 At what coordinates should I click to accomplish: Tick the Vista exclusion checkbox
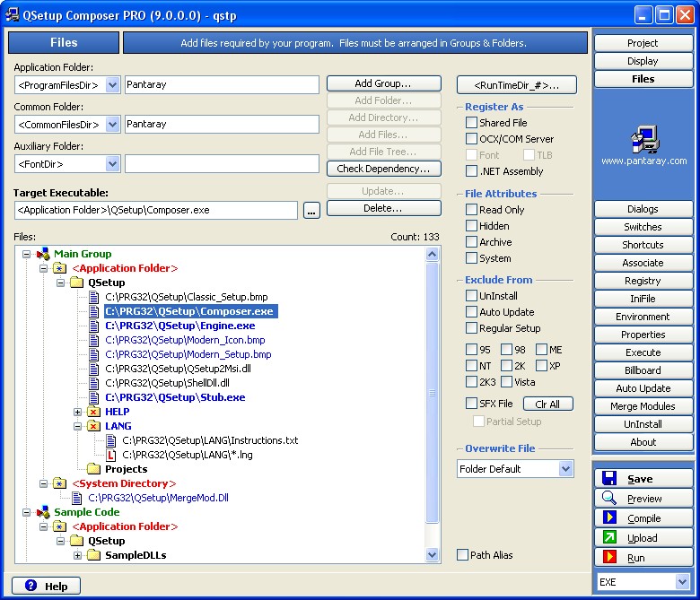pos(506,382)
